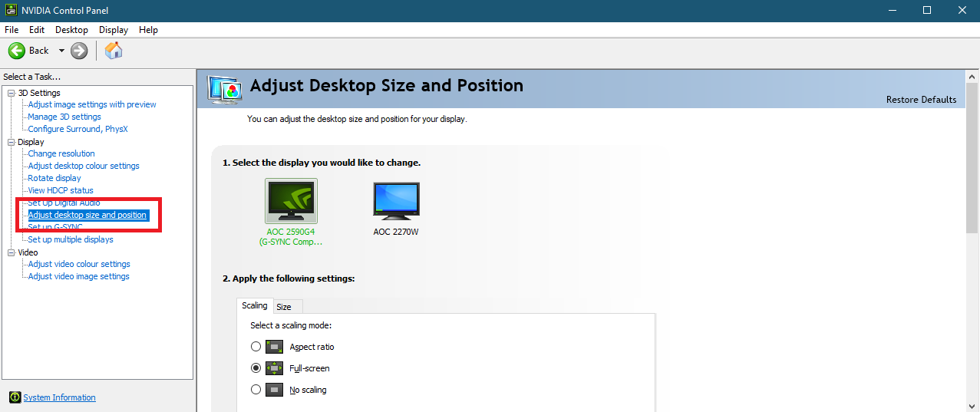This screenshot has height=412, width=980.
Task: Collapse the 3D Settings tree node
Action: pyautogui.click(x=12, y=93)
